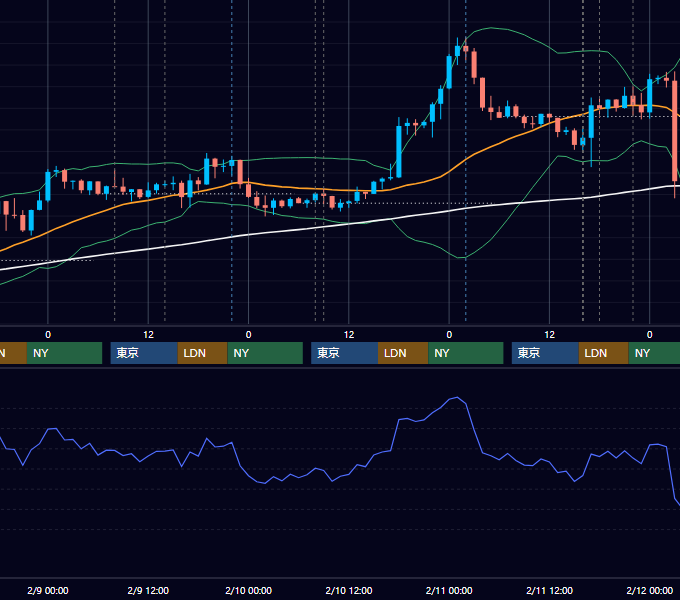The width and height of the screenshot is (680, 600).
Task: Click the tall blue candle after 2/10 12:00
Action: [x=399, y=152]
